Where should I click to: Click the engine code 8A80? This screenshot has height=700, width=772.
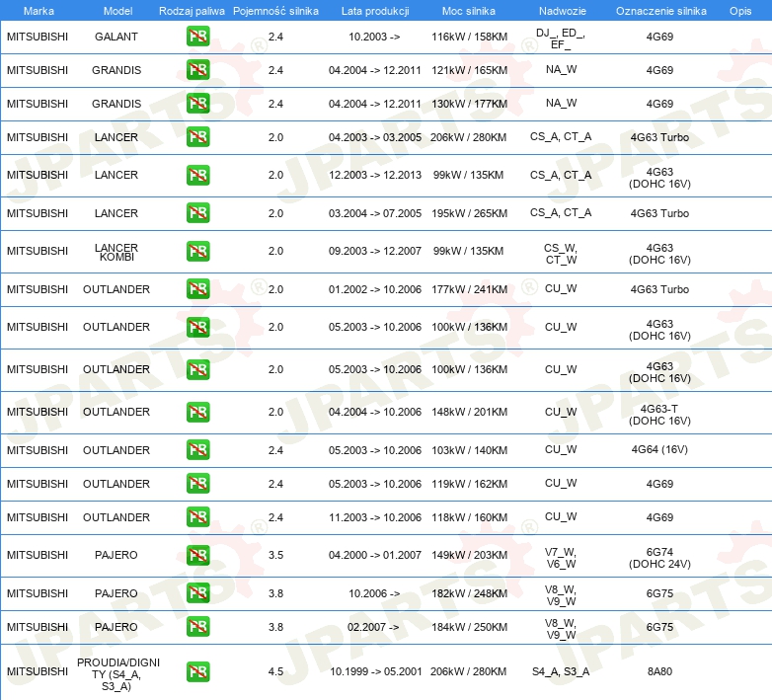point(659,671)
